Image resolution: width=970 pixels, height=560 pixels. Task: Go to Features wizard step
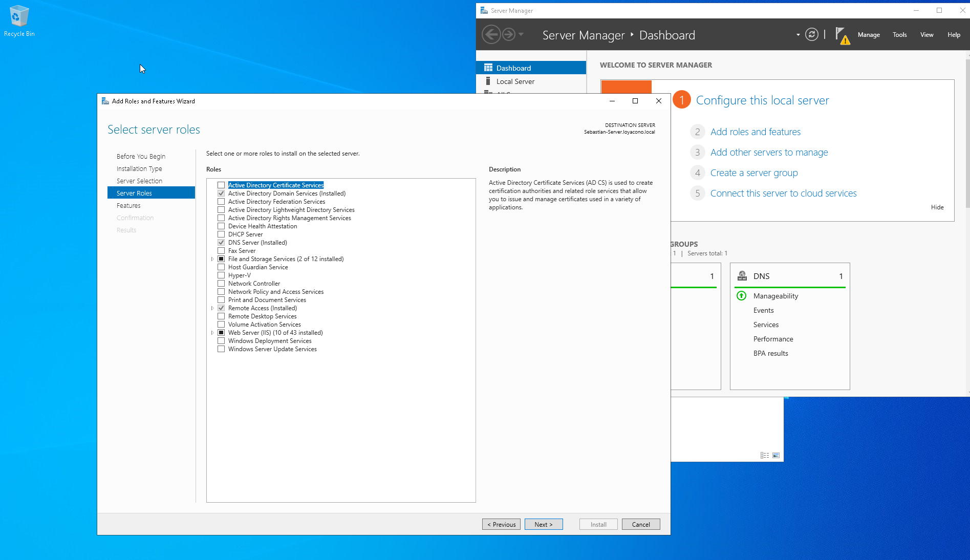click(128, 206)
